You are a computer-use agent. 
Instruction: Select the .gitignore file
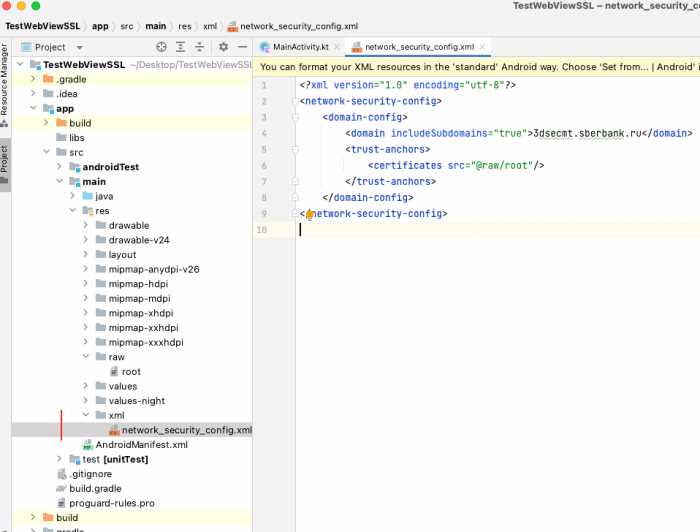coord(84,474)
